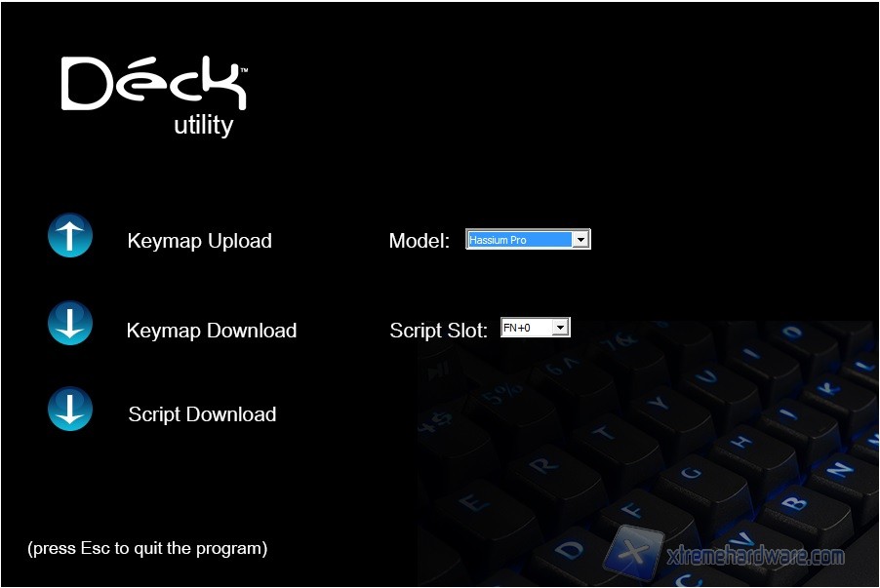Click the Model: label

point(420,241)
